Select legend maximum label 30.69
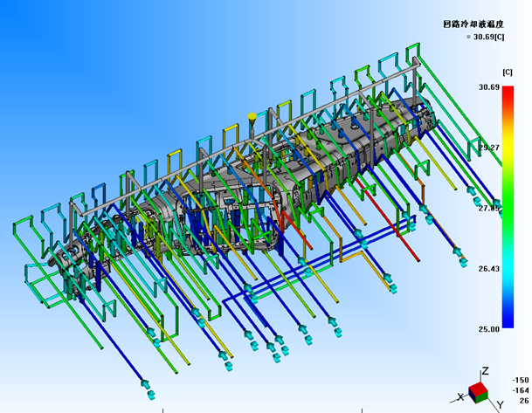Viewport: 532px width, 413px height. tap(489, 87)
